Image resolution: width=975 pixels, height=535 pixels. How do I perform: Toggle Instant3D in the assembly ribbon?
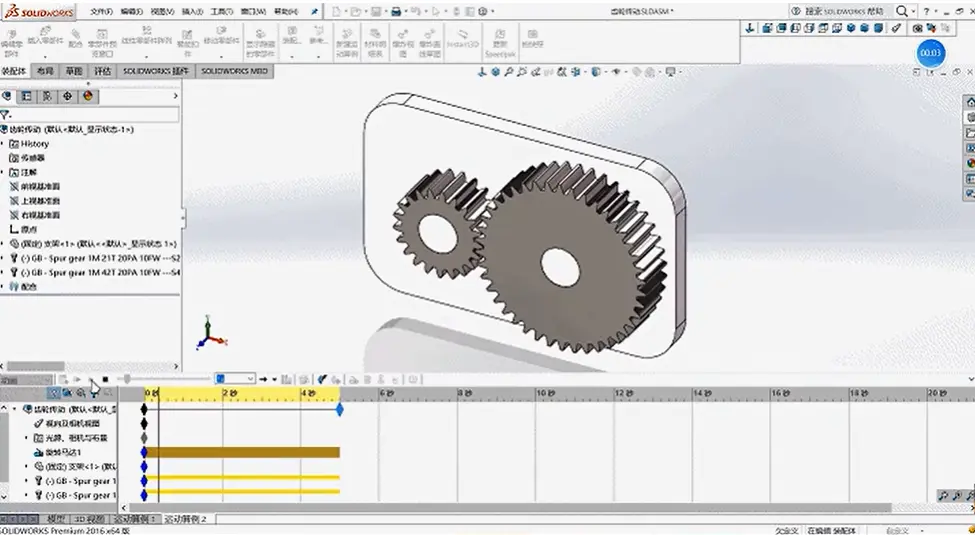click(x=463, y=38)
